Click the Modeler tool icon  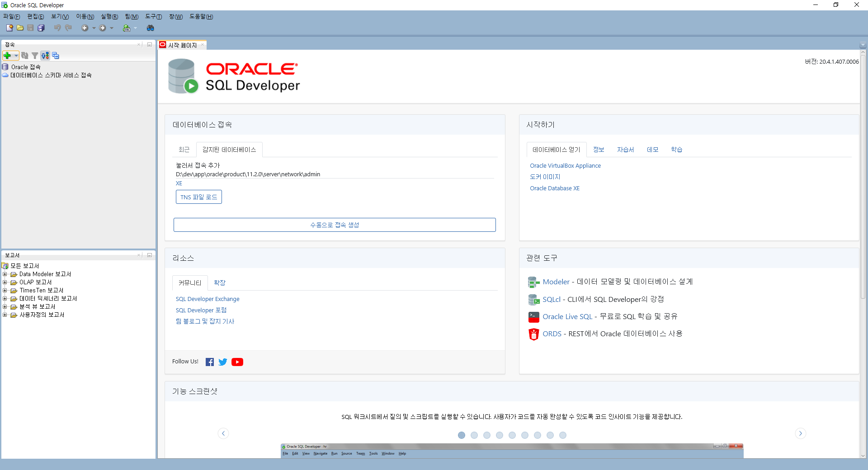[x=534, y=282]
